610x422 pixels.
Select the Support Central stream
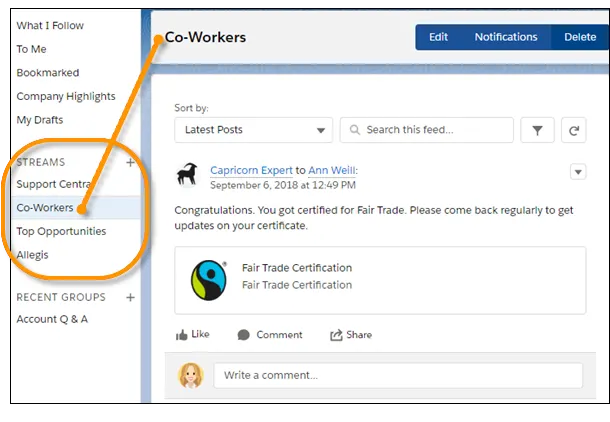tap(54, 184)
